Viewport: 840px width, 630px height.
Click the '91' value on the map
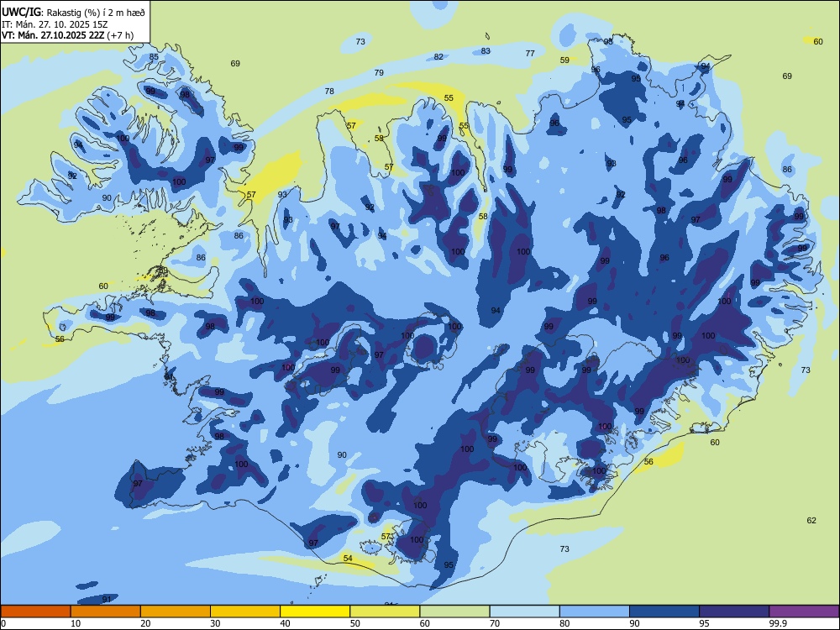107,599
